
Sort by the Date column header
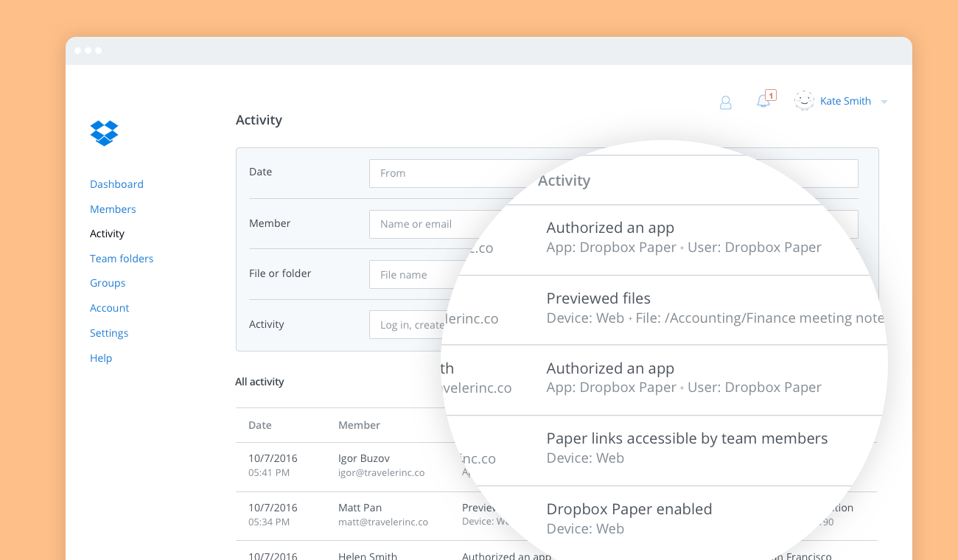tap(259, 425)
